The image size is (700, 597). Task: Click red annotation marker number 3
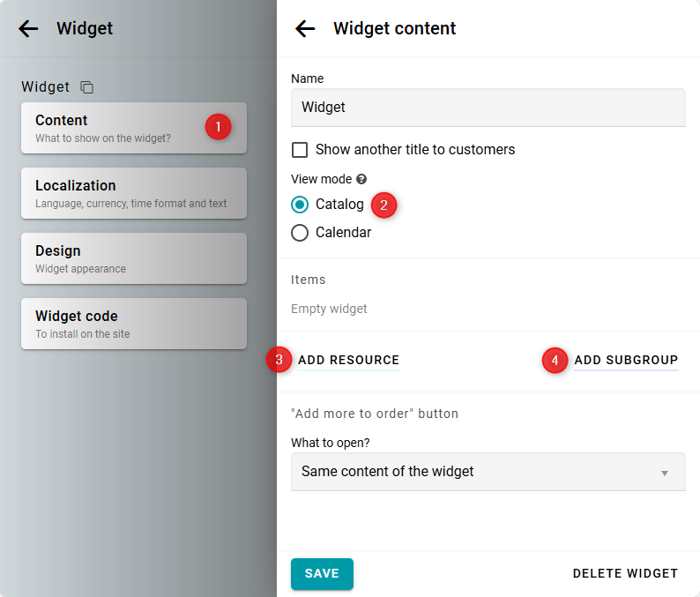pos(279,360)
